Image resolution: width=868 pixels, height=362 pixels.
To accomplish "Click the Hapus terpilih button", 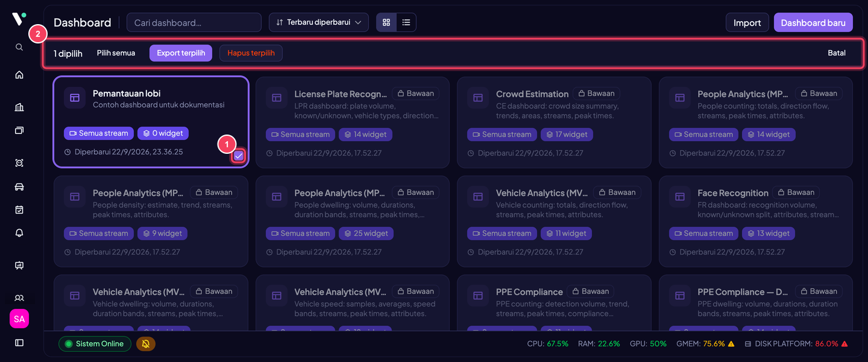I will tap(251, 53).
